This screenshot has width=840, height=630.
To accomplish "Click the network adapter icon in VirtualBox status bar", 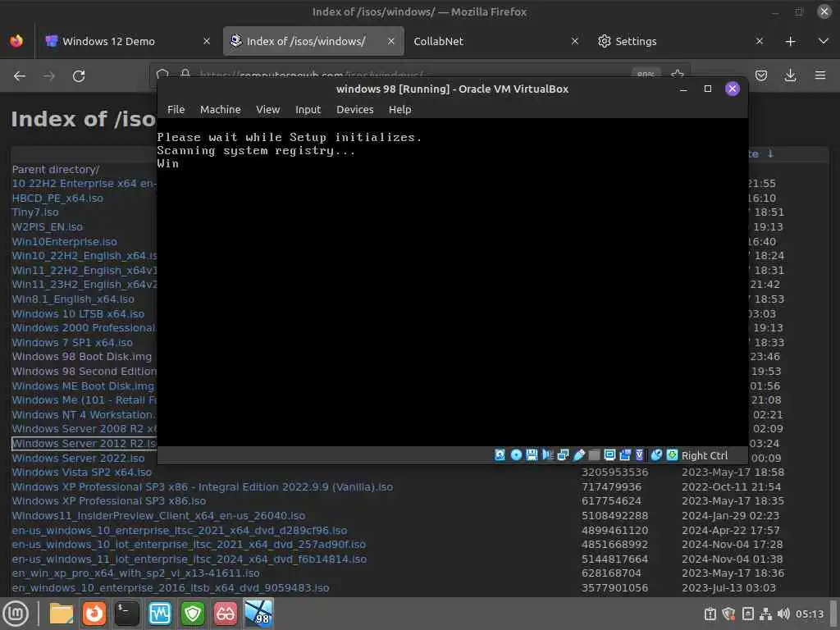I will coord(563,454).
